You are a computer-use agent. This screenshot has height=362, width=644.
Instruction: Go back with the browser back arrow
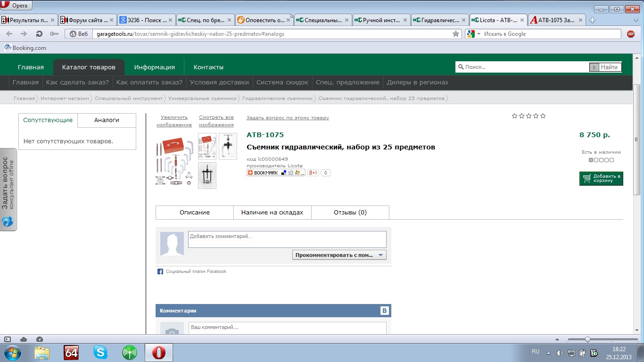point(9,34)
